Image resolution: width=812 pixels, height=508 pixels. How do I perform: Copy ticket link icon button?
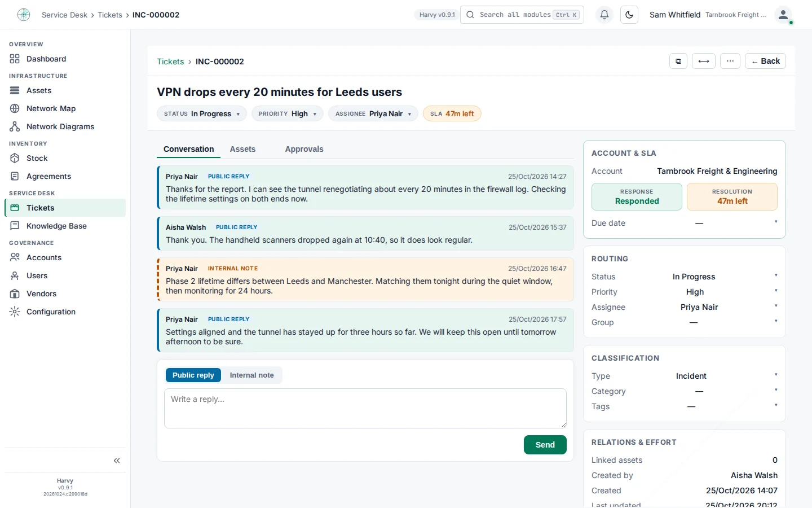(x=678, y=61)
